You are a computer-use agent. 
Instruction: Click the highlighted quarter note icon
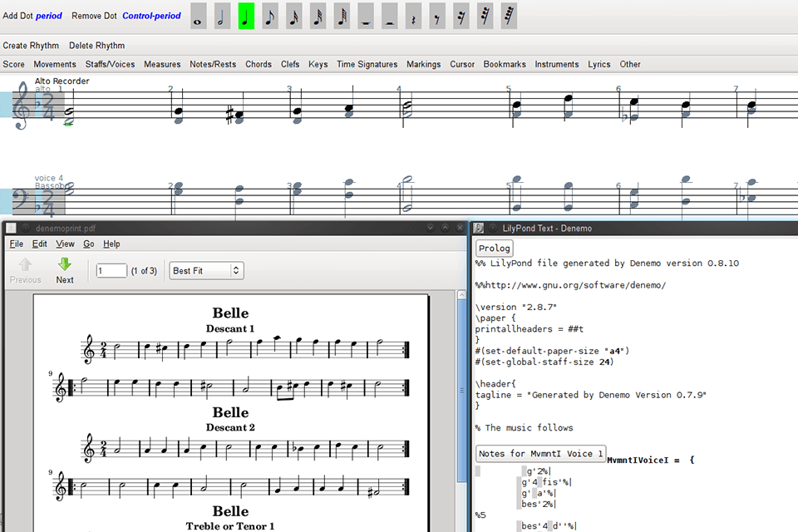click(245, 16)
